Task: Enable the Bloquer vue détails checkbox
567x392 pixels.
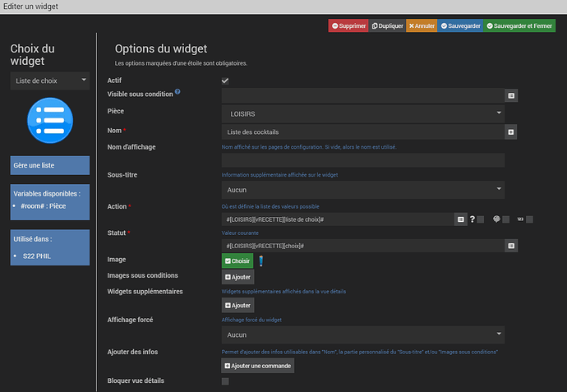Action: [225, 381]
